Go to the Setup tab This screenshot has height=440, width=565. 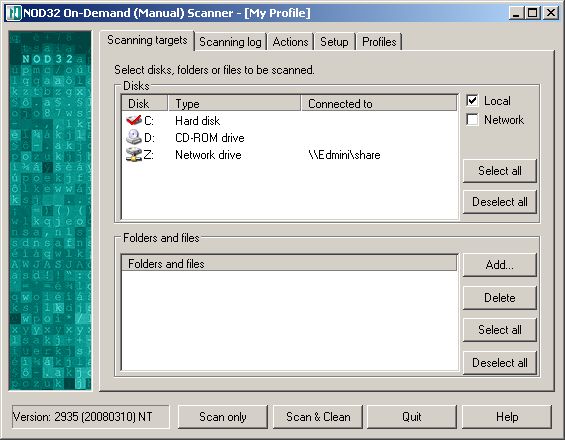click(x=334, y=42)
